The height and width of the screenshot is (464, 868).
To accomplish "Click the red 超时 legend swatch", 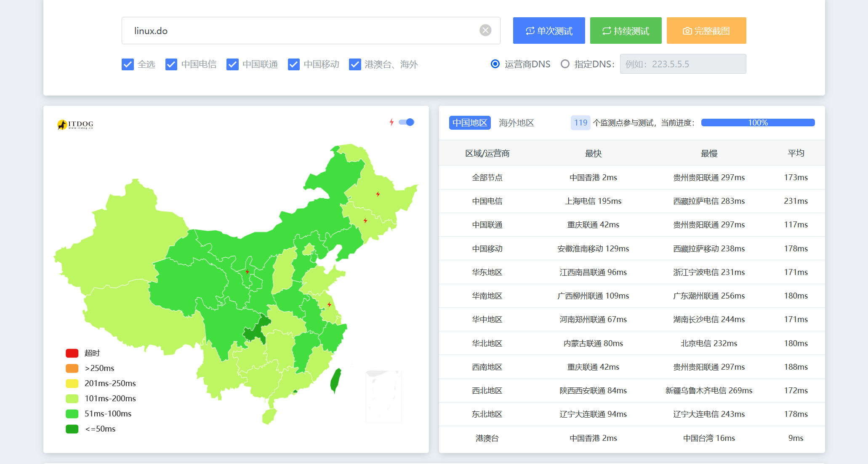I will (72, 353).
